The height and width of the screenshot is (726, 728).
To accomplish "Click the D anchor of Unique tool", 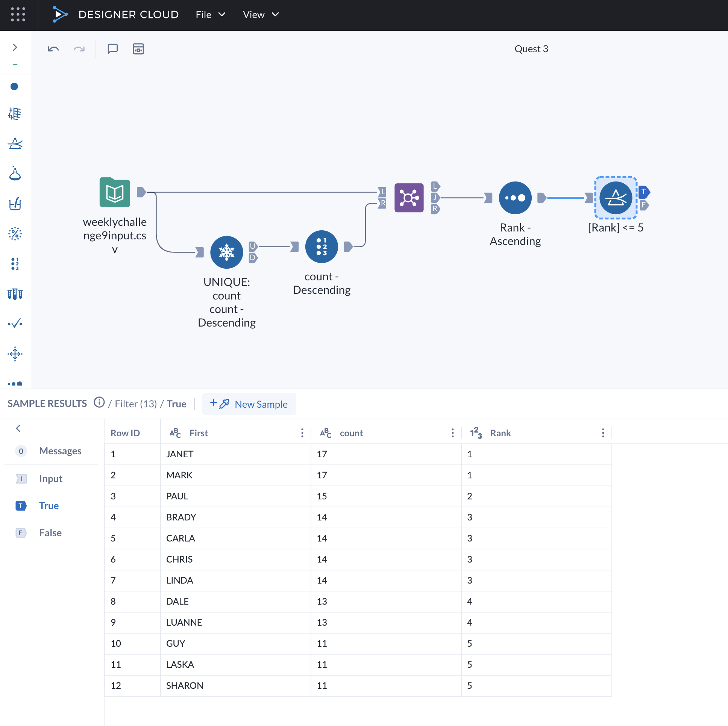I will pos(253,257).
